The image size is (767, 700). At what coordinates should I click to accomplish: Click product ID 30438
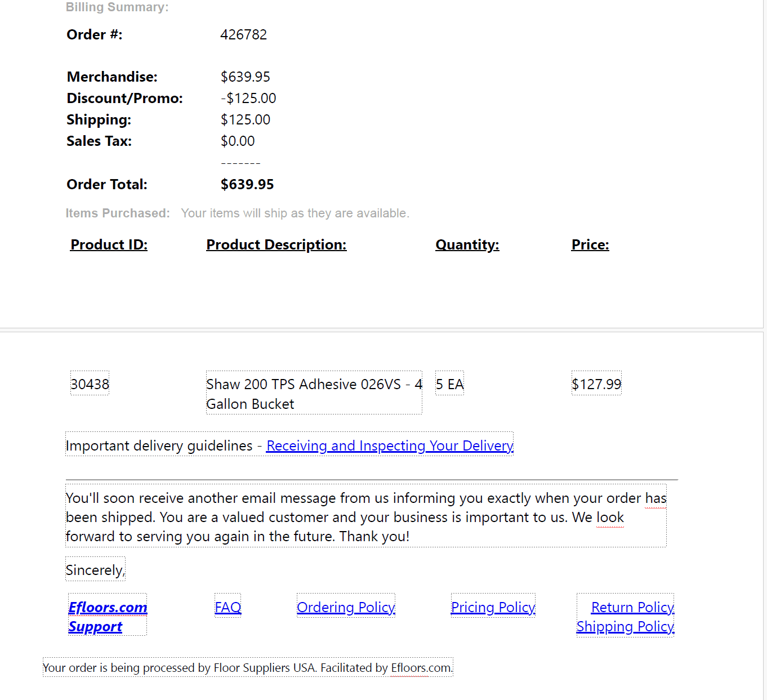click(x=90, y=384)
